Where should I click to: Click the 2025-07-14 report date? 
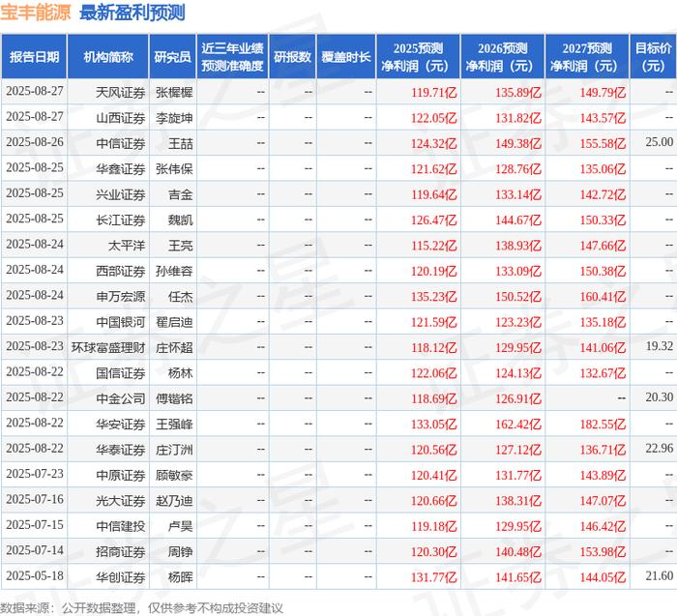[x=35, y=550]
